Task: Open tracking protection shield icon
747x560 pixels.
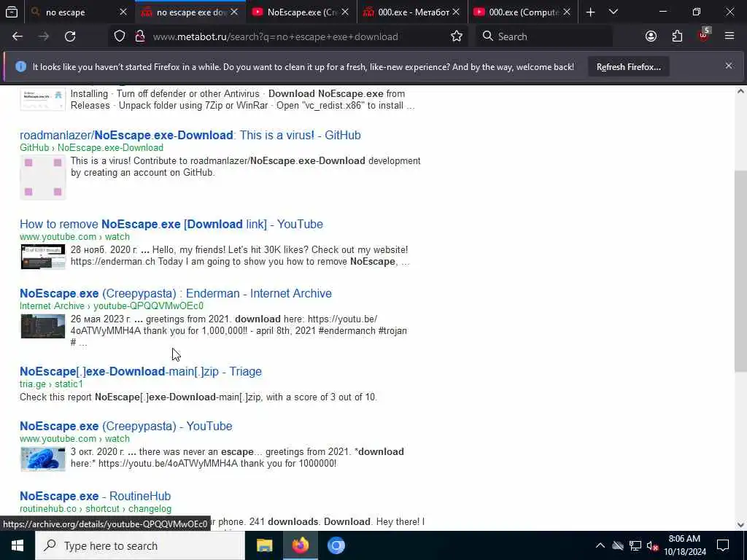Action: pos(120,36)
